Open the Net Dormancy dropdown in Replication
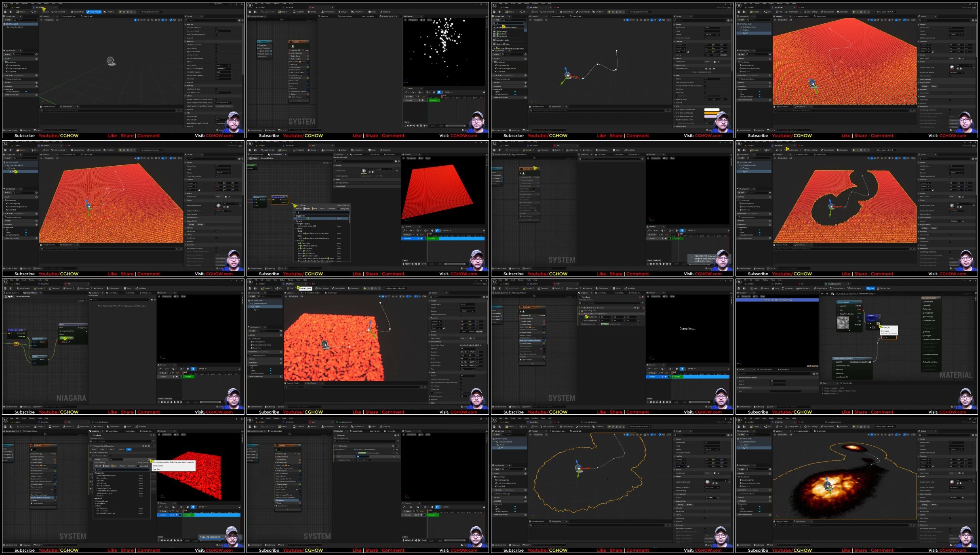Viewport: 980px width, 555px height. (223, 65)
